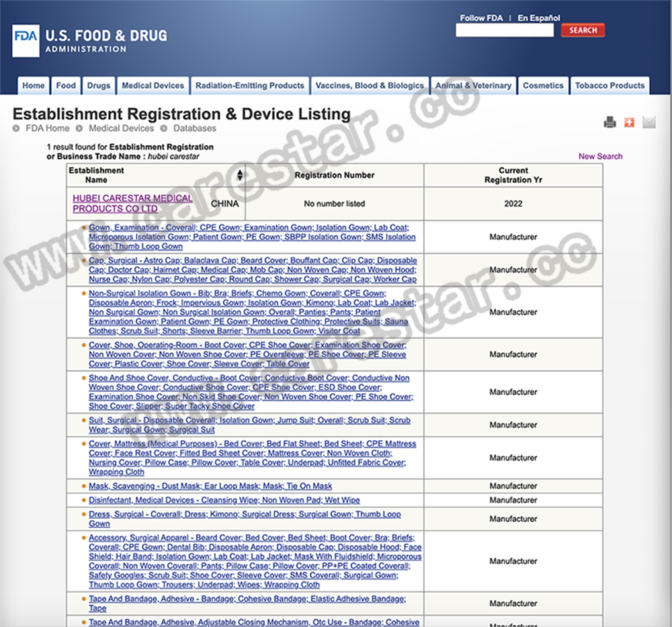Open Hubei Carestar Medical Products Co Ltd link
This screenshot has height=627, width=672.
click(133, 204)
